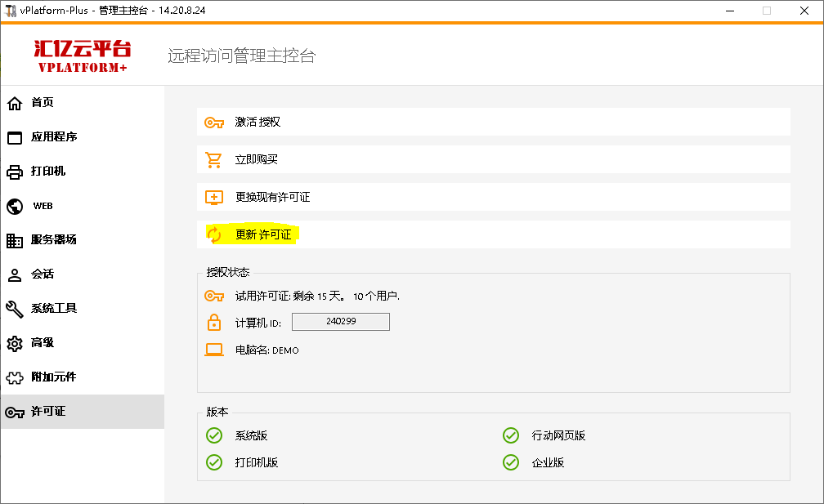Click the shopping cart icon for 立即购买
The width and height of the screenshot is (824, 504).
pos(213,159)
